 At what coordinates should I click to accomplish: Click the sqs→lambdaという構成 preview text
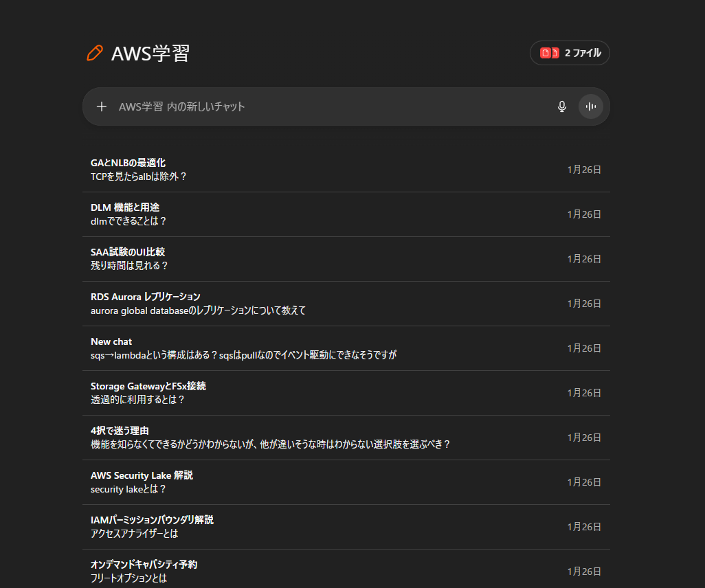pos(243,355)
